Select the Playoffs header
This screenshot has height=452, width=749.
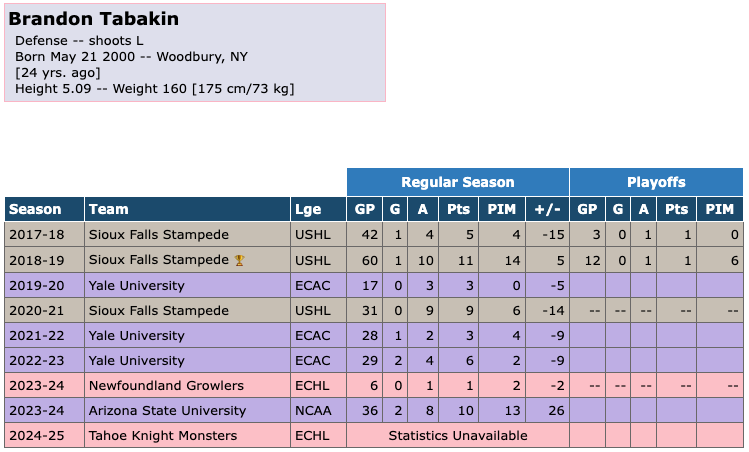pyautogui.click(x=656, y=182)
